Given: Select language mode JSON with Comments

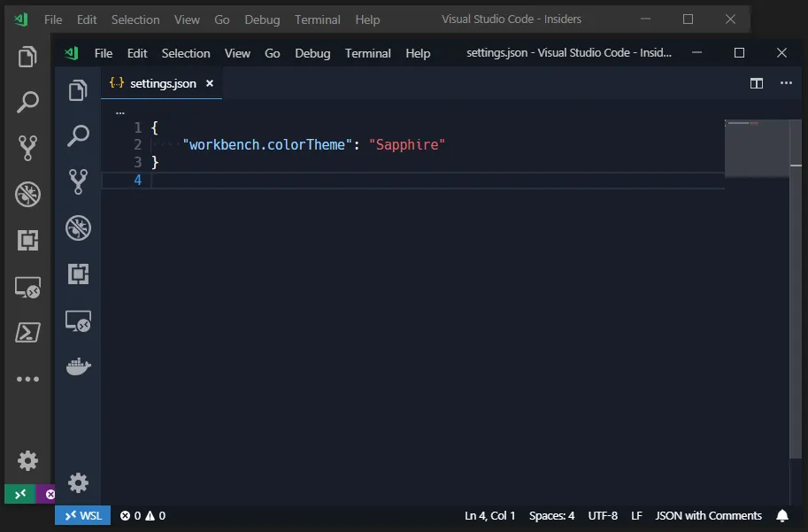Looking at the screenshot, I should point(708,515).
